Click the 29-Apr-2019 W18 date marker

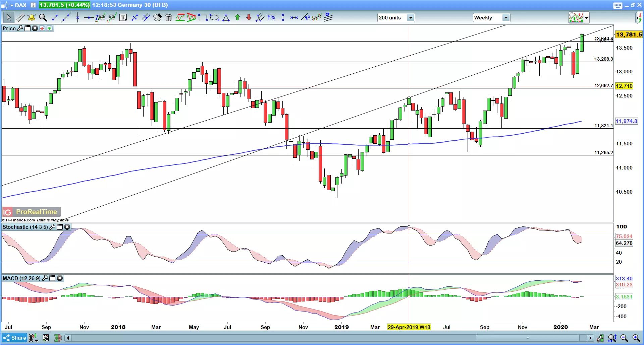[x=409, y=327]
